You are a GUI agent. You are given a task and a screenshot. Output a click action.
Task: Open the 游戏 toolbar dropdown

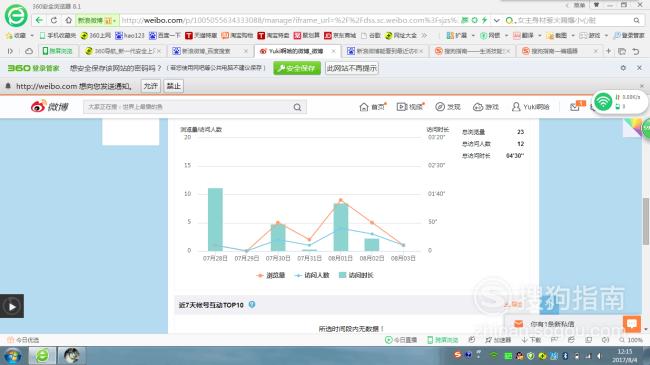[x=594, y=36]
